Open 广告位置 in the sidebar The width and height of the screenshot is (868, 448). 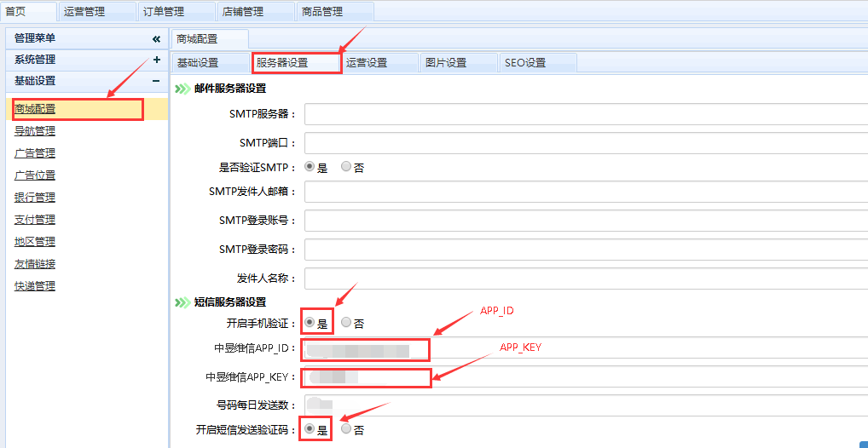(35, 175)
